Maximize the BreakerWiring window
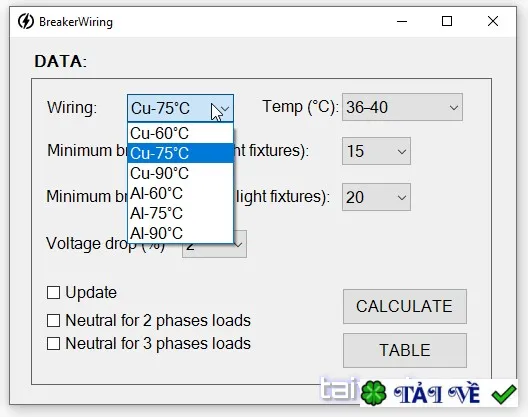This screenshot has width=528, height=417. (447, 22)
